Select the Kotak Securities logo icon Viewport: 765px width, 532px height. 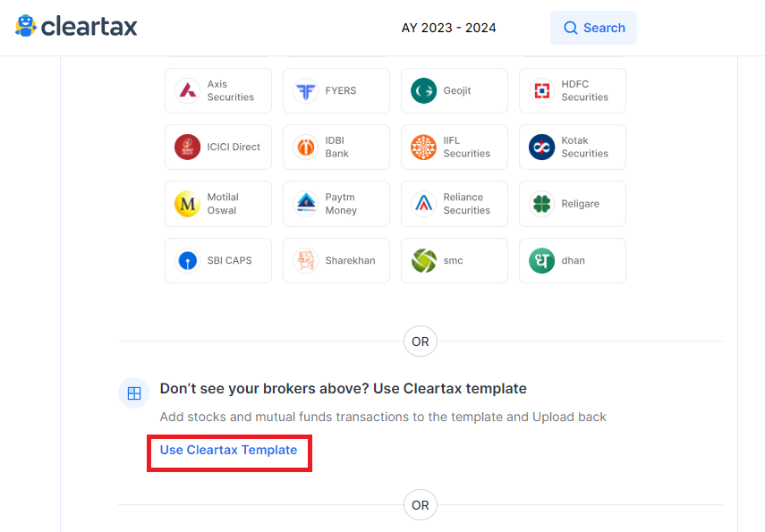(542, 148)
